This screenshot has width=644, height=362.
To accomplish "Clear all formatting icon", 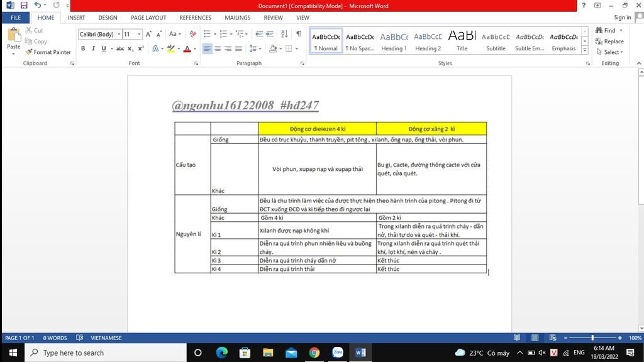I will point(192,34).
